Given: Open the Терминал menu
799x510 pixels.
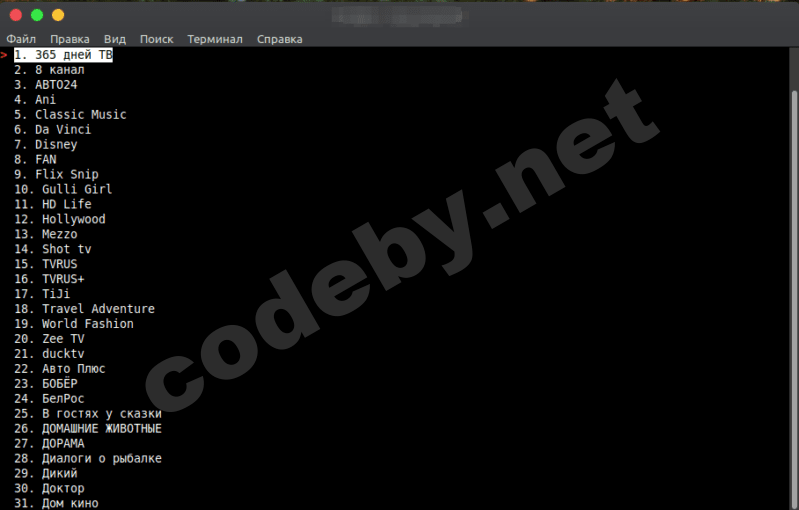Looking at the screenshot, I should coord(215,39).
